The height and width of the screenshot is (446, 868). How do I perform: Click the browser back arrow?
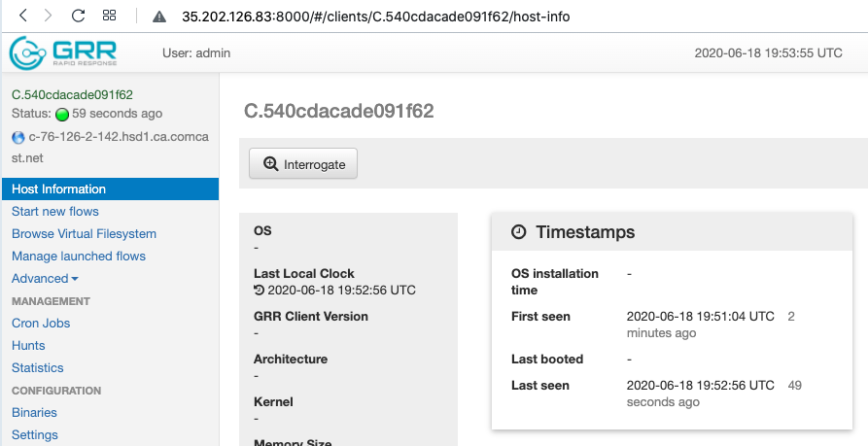23,17
